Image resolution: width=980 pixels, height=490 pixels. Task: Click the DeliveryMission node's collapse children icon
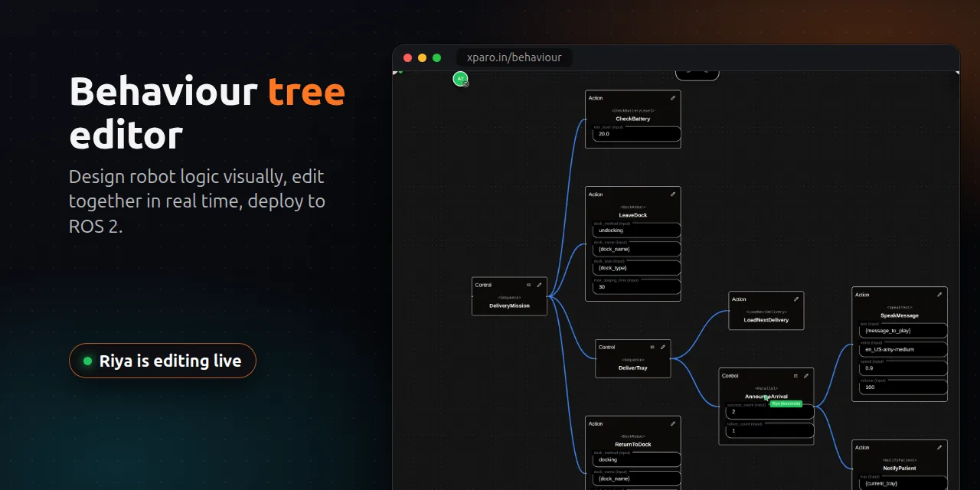(528, 285)
